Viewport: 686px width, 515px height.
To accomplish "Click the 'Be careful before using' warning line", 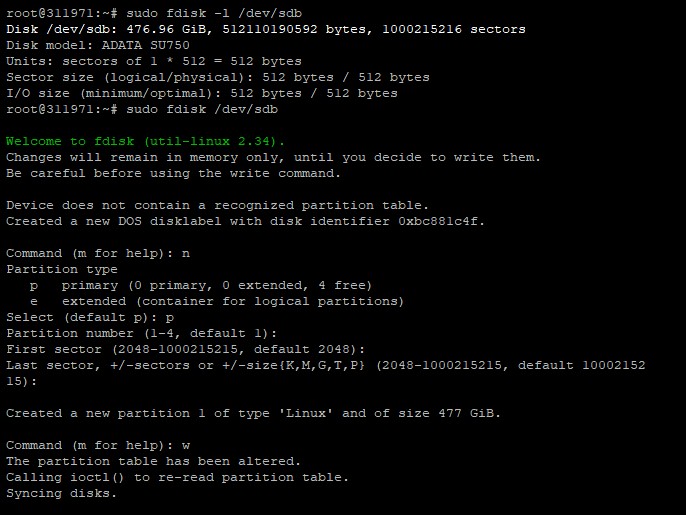I will (x=173, y=173).
